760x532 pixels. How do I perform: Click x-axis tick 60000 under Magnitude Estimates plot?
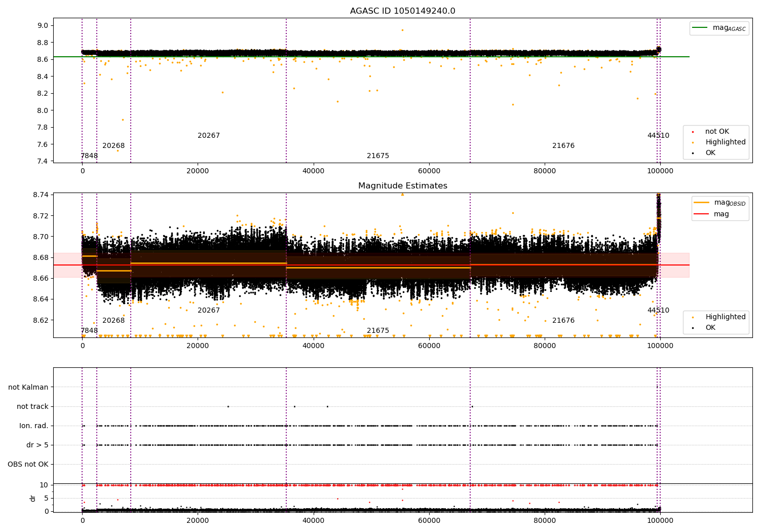click(429, 346)
